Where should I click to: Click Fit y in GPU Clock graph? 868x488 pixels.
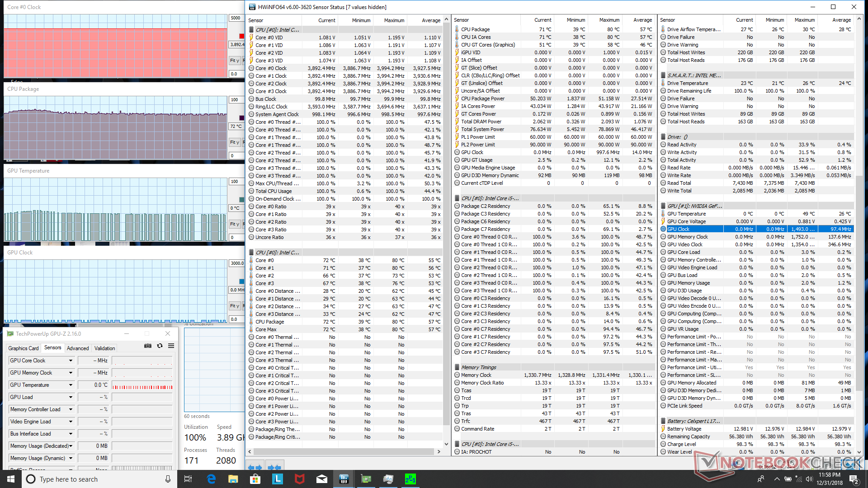[235, 305]
